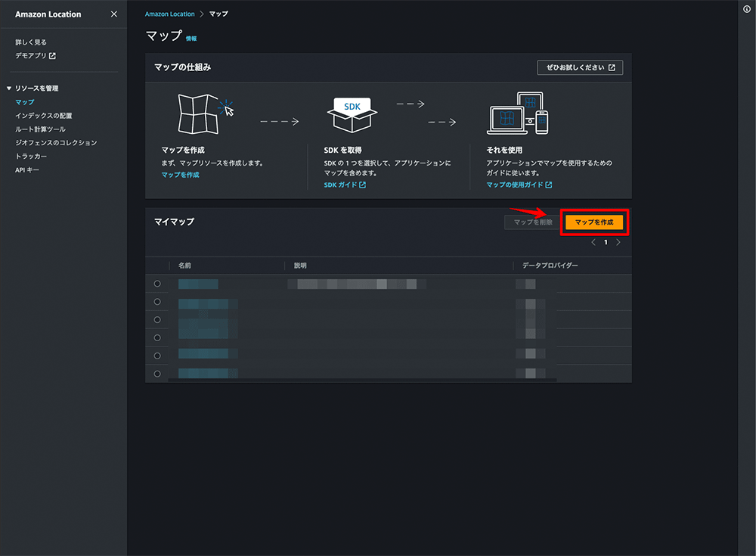Screen dimensions: 756x556
Task: Open マップの使用ガイド link
Action: tap(519, 185)
